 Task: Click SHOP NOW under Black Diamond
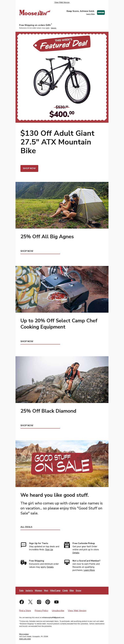pyautogui.click(x=27, y=425)
